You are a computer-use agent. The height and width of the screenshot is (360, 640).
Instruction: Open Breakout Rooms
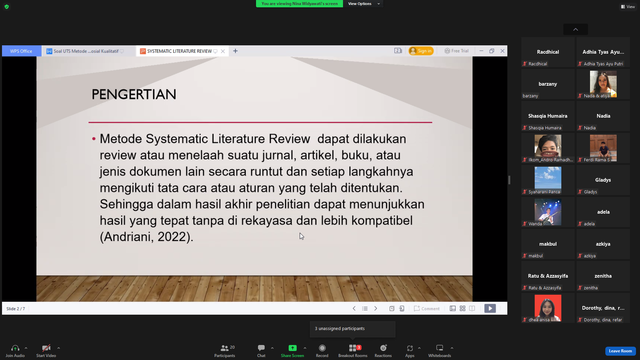click(353, 350)
